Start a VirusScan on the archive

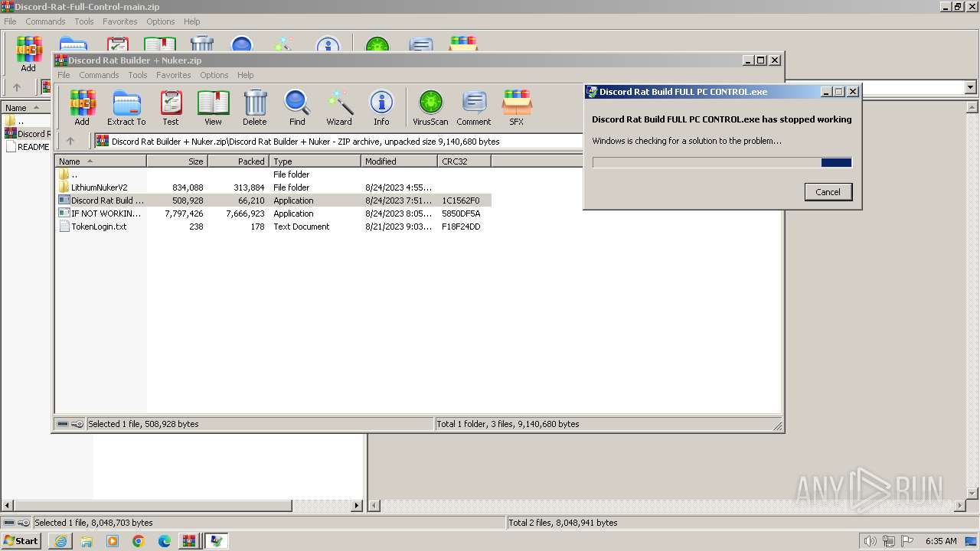point(430,107)
